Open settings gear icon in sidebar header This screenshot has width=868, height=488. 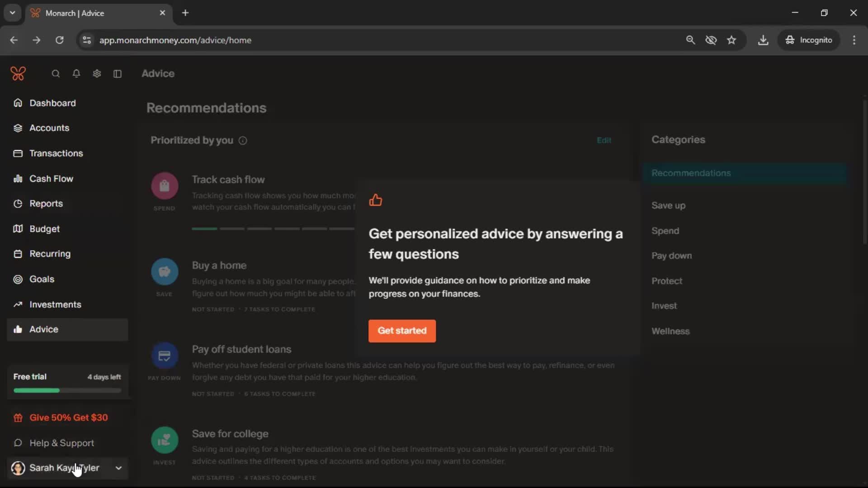pyautogui.click(x=97, y=74)
